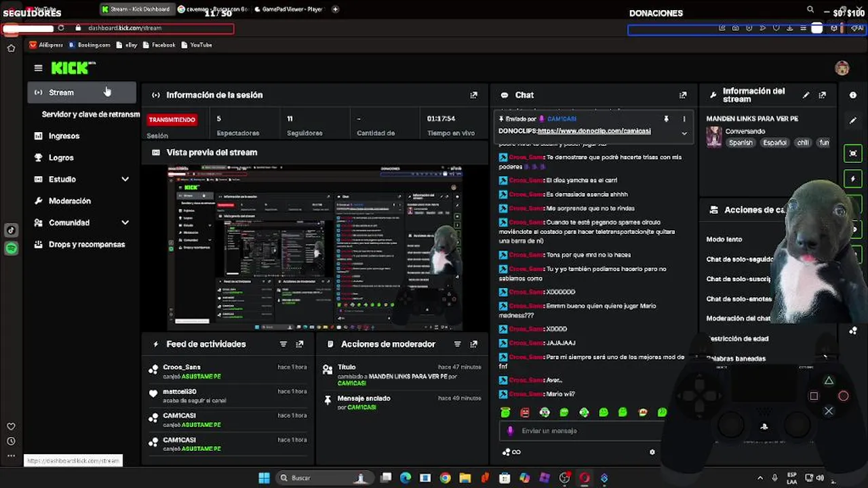Pop out the Chat panel
Screen dimensions: 868x488
click(683, 96)
